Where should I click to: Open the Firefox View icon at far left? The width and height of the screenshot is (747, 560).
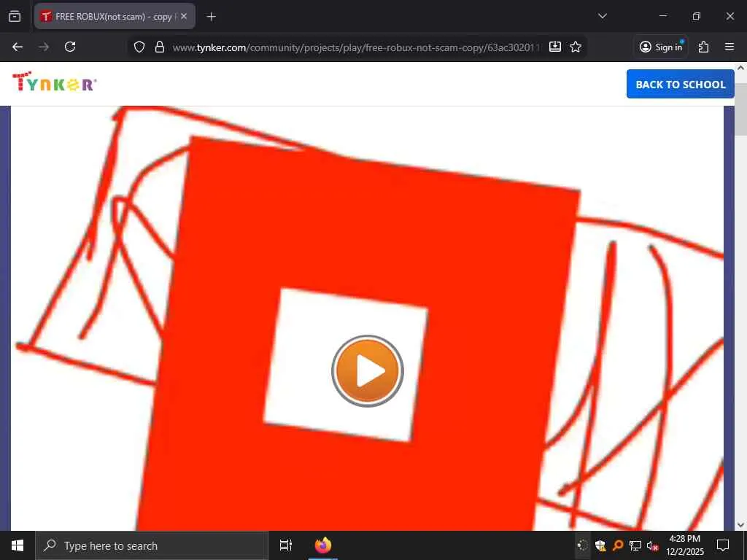[x=15, y=16]
